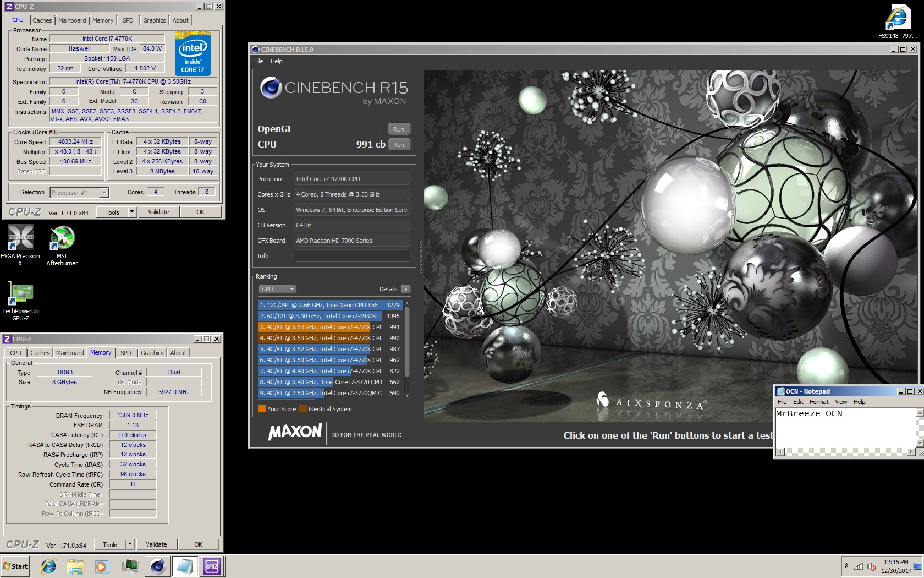Open the View menu in Notepad
This screenshot has height=578, width=924.
[841, 402]
